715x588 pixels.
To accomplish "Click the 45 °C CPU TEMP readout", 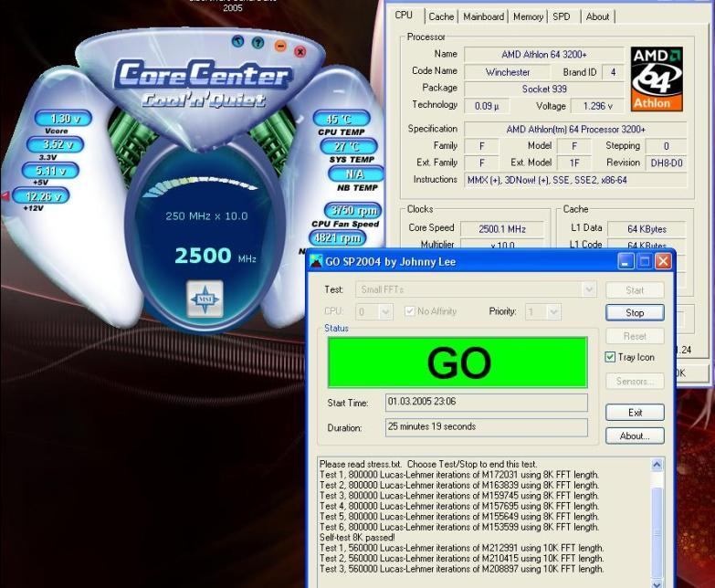I will (x=342, y=119).
